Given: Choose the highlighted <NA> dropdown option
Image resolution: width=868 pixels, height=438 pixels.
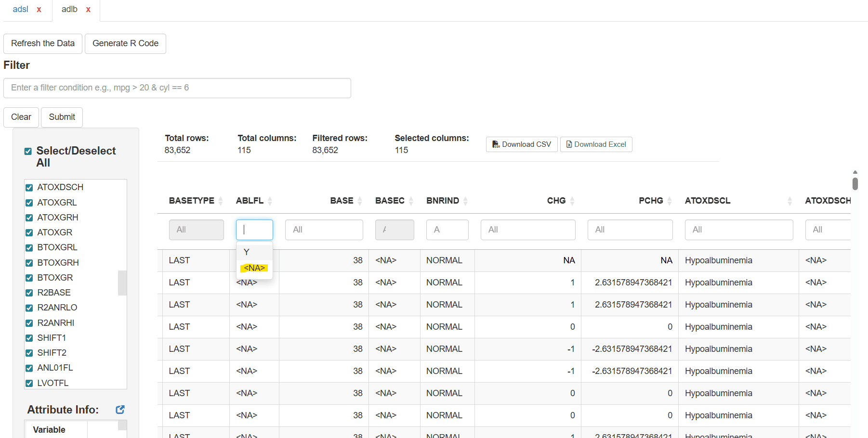Looking at the screenshot, I should [x=254, y=268].
